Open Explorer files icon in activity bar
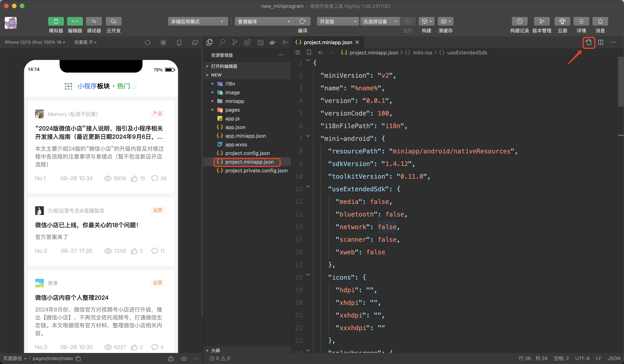The height and width of the screenshot is (364, 624). point(210,42)
